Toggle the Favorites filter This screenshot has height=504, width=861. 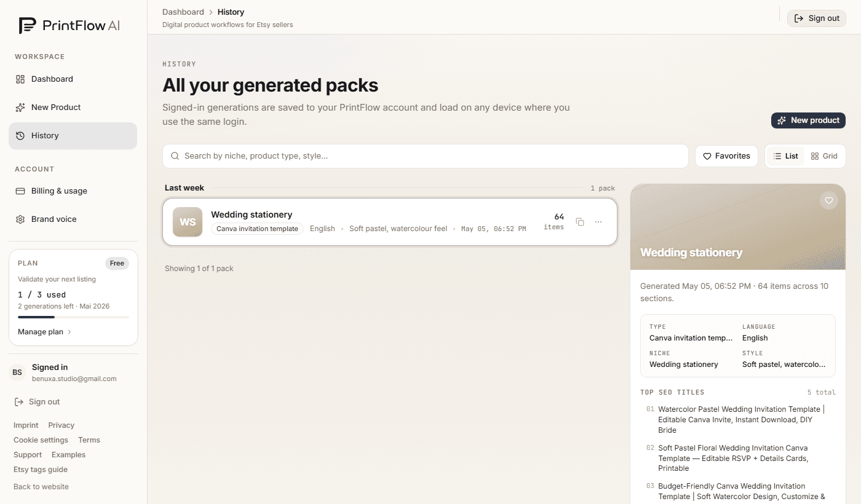pyautogui.click(x=726, y=156)
